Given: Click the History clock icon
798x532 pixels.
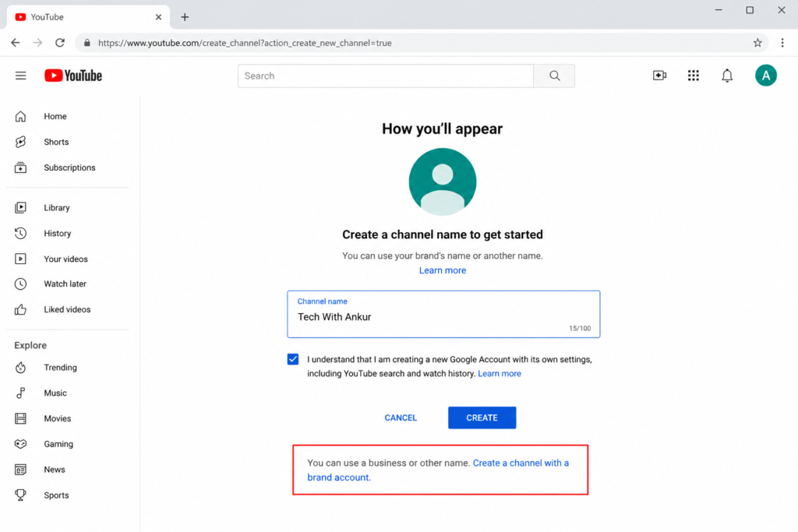Looking at the screenshot, I should pos(20,233).
